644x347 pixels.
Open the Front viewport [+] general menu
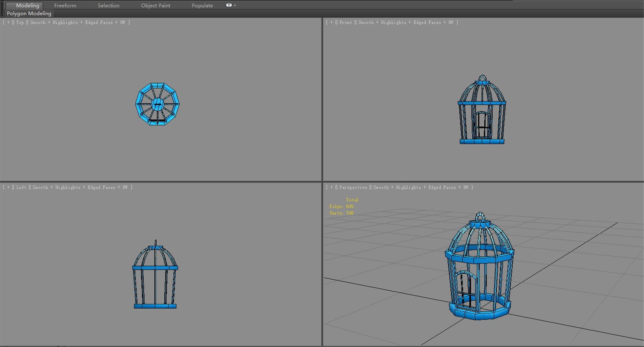click(x=332, y=22)
